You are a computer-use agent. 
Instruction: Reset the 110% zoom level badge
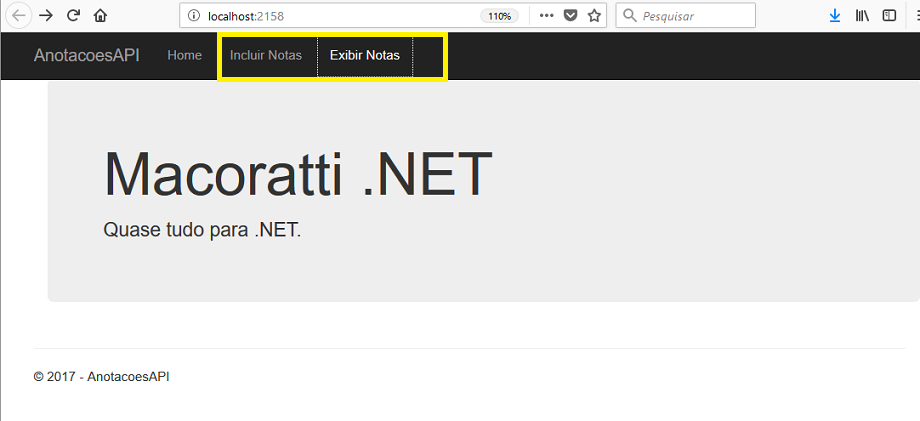[x=499, y=16]
